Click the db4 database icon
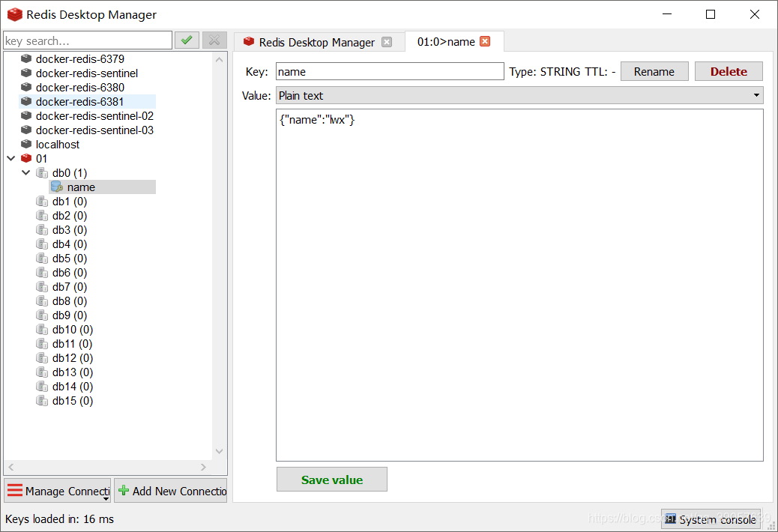Screen dimensions: 778x532 point(42,244)
